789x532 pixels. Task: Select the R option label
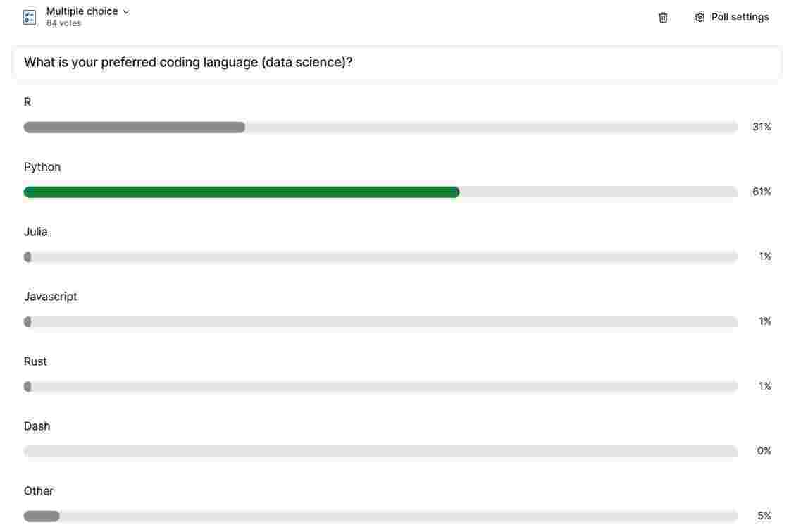click(x=27, y=102)
